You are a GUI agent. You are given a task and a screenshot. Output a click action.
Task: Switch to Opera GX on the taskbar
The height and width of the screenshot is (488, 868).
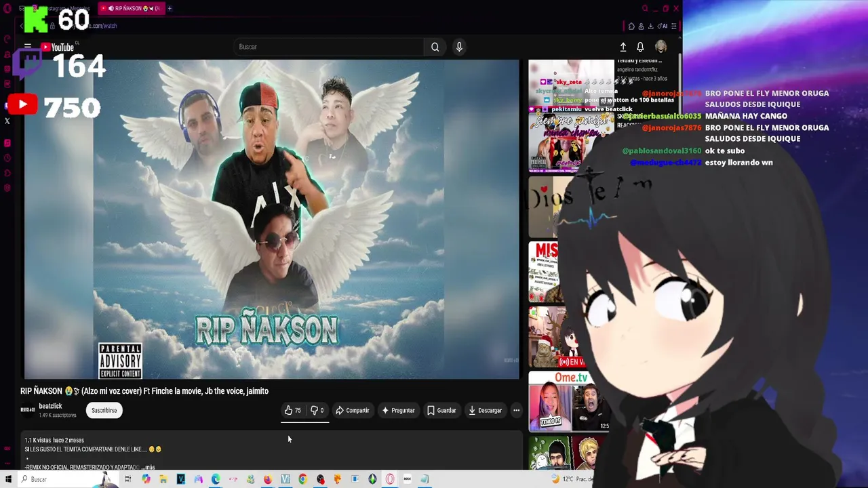tap(390, 479)
